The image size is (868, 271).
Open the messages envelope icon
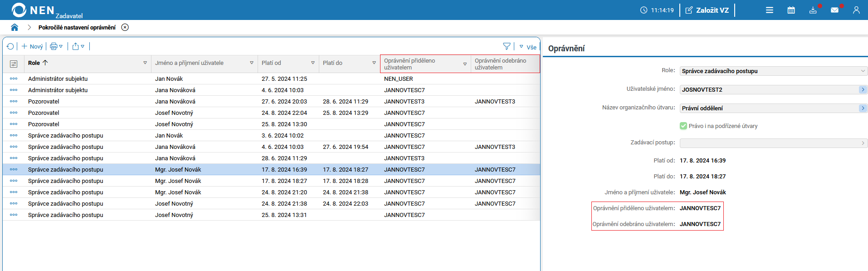point(834,10)
